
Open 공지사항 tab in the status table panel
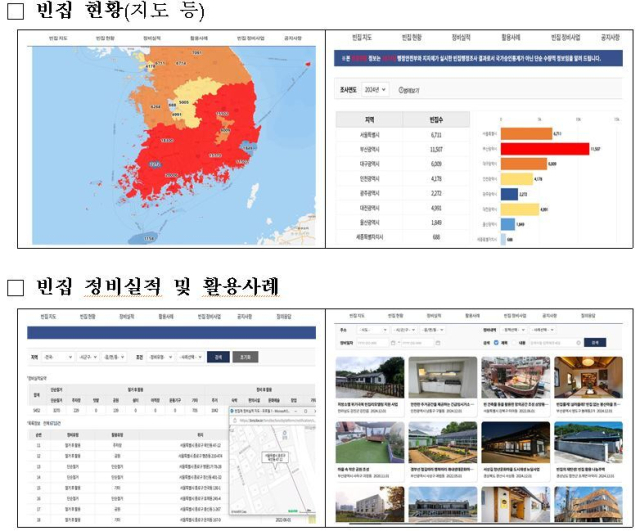click(x=610, y=38)
